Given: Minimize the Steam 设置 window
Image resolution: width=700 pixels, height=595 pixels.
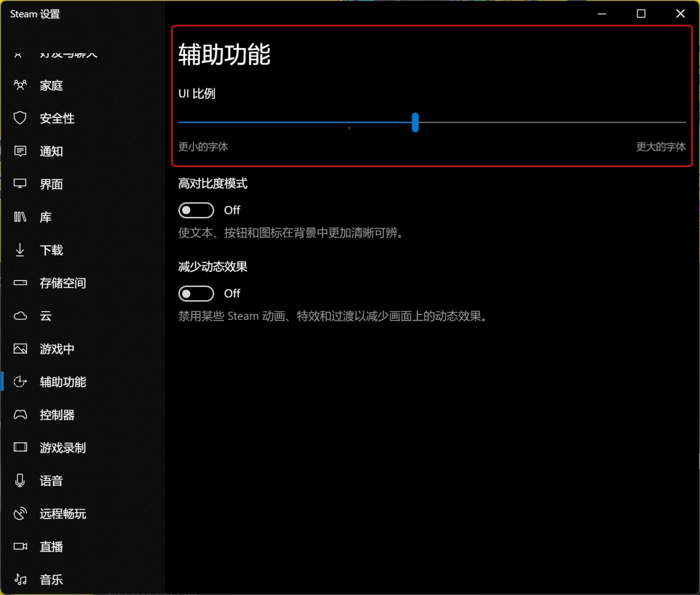Looking at the screenshot, I should (x=602, y=14).
